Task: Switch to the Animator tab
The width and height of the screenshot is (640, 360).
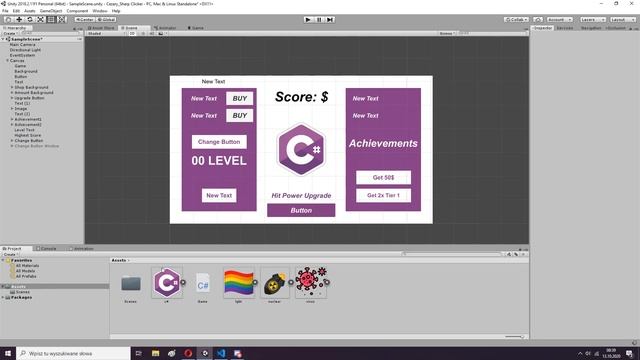Action: pyautogui.click(x=165, y=28)
